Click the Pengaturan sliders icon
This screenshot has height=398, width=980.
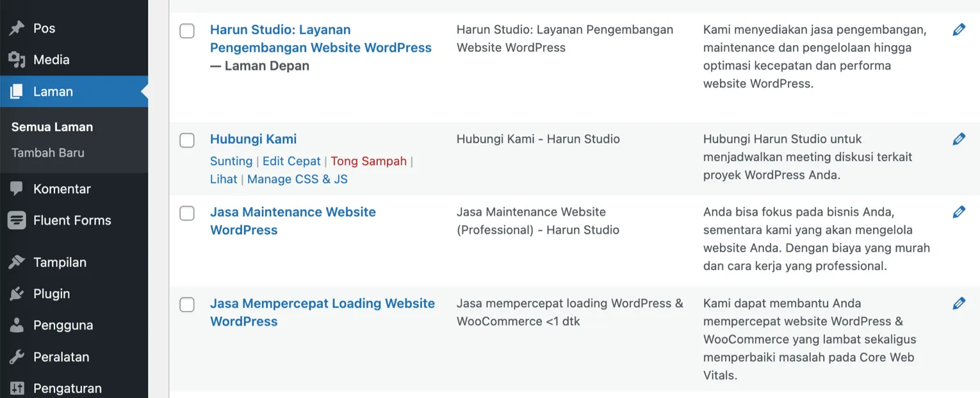coord(17,388)
